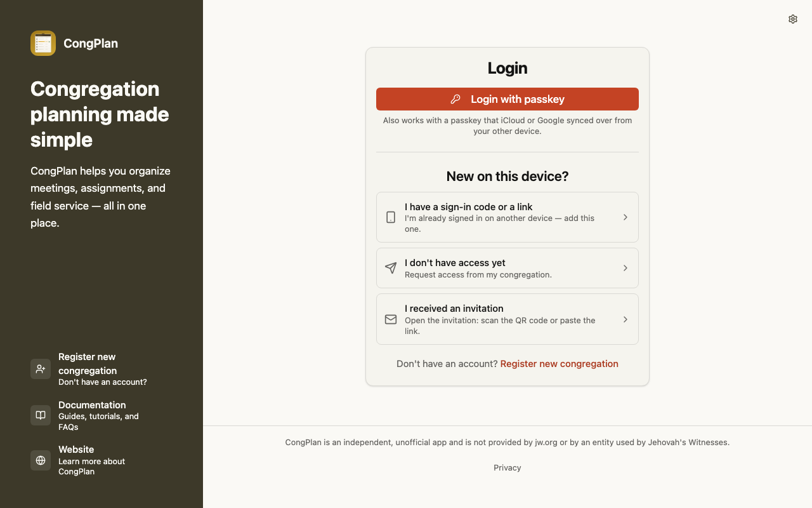Image resolution: width=812 pixels, height=508 pixels.
Task: Click 'Learn more about CongPlan' text
Action: point(91,467)
